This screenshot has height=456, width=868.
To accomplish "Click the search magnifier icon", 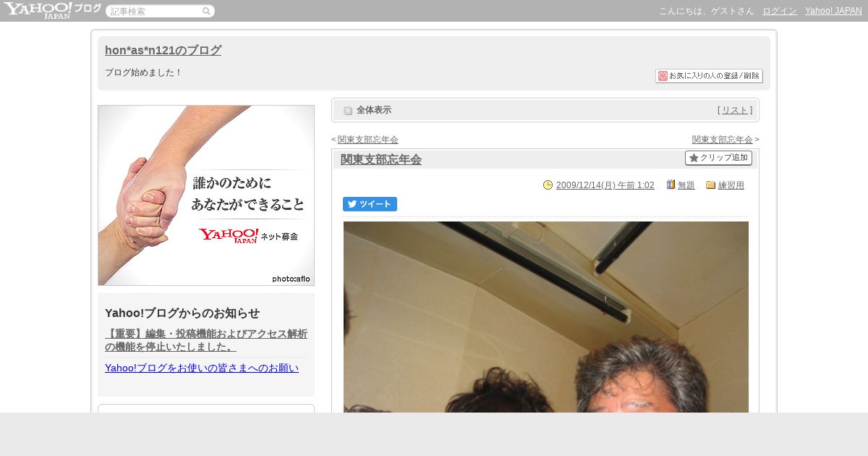I will click(x=206, y=11).
